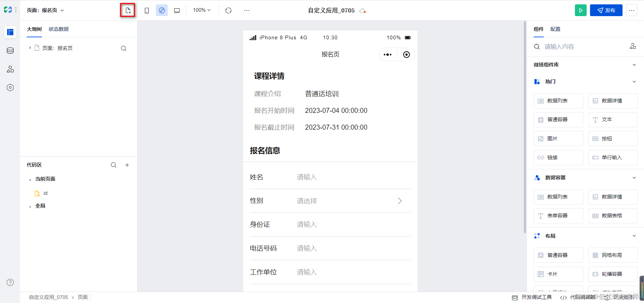Click the 课程详情 heading on canvas
This screenshot has height=303, width=644.
click(x=269, y=76)
